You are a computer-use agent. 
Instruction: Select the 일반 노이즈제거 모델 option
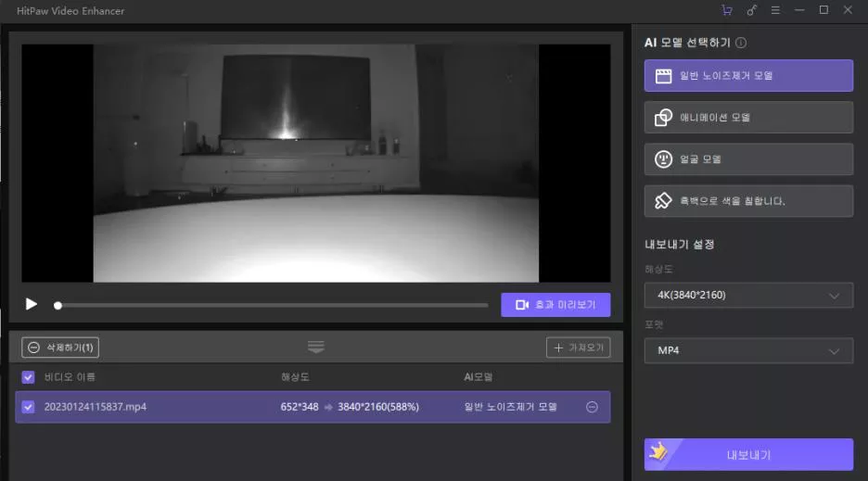tap(748, 75)
